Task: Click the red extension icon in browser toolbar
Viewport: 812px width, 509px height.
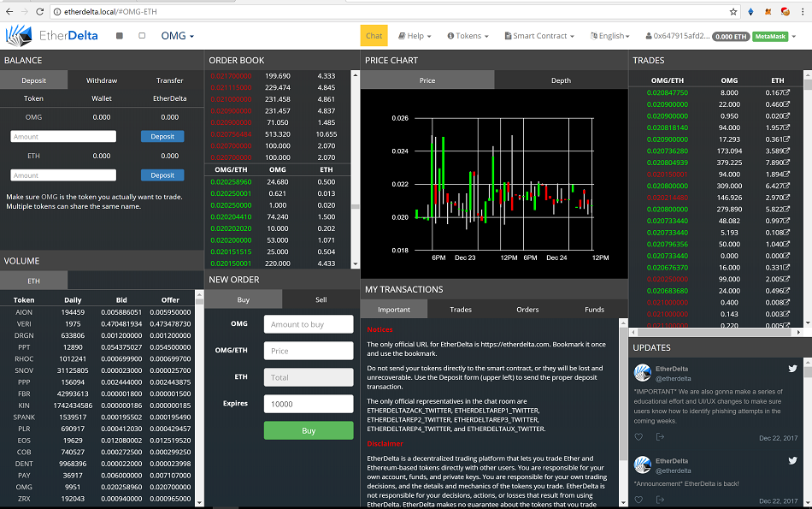Action: click(785, 11)
